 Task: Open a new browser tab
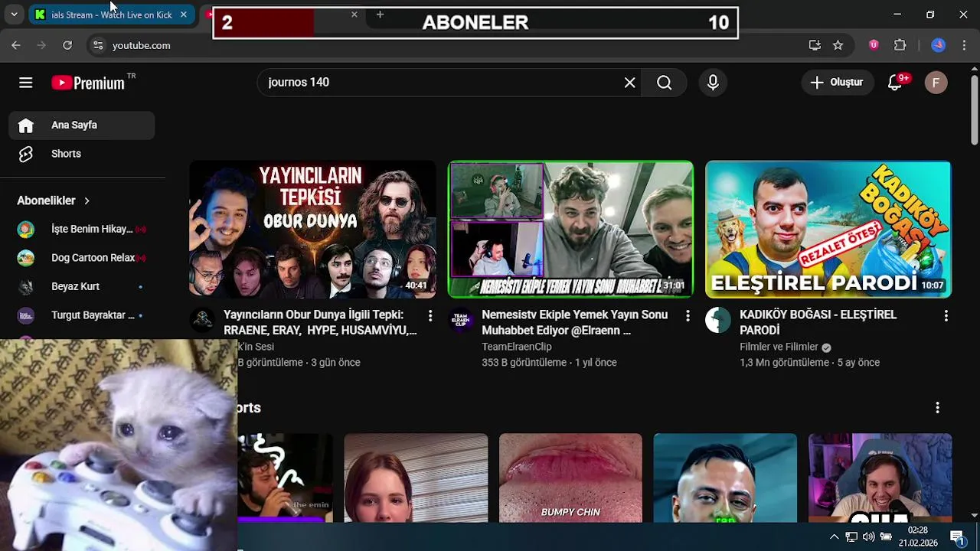(380, 15)
